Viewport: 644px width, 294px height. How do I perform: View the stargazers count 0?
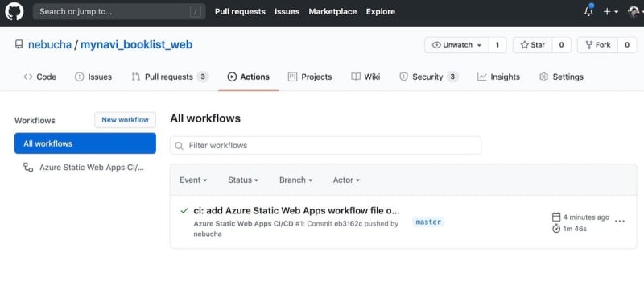(x=561, y=45)
